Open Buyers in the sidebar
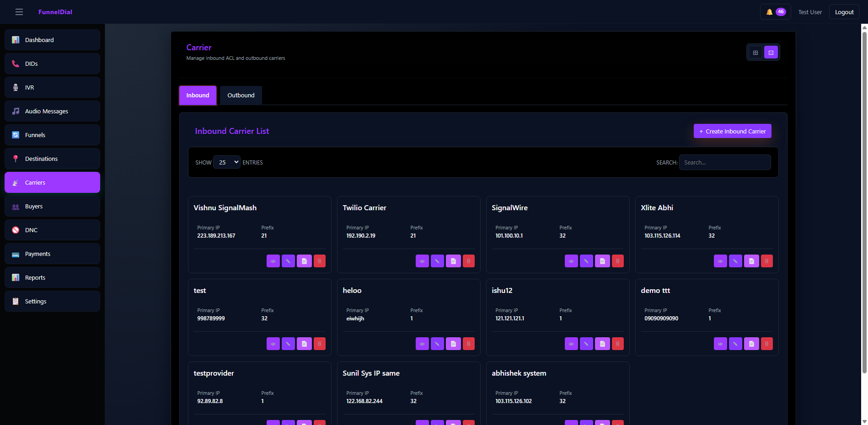 tap(52, 206)
